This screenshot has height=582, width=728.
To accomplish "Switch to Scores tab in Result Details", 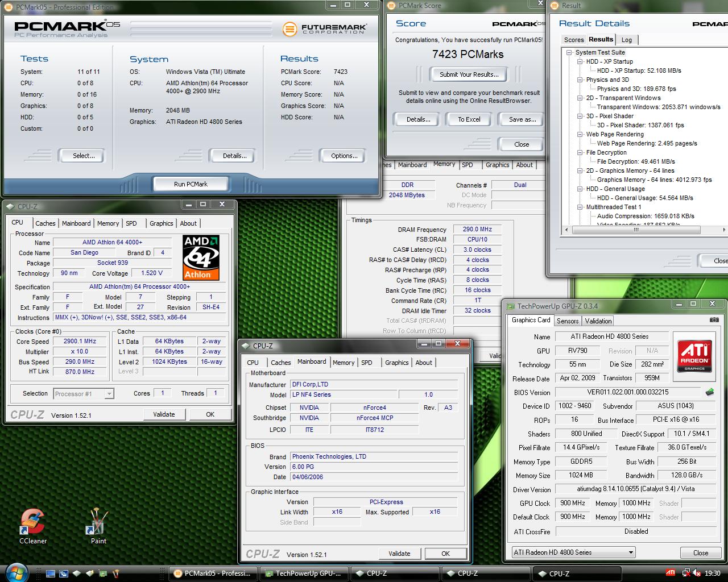I will [x=574, y=40].
